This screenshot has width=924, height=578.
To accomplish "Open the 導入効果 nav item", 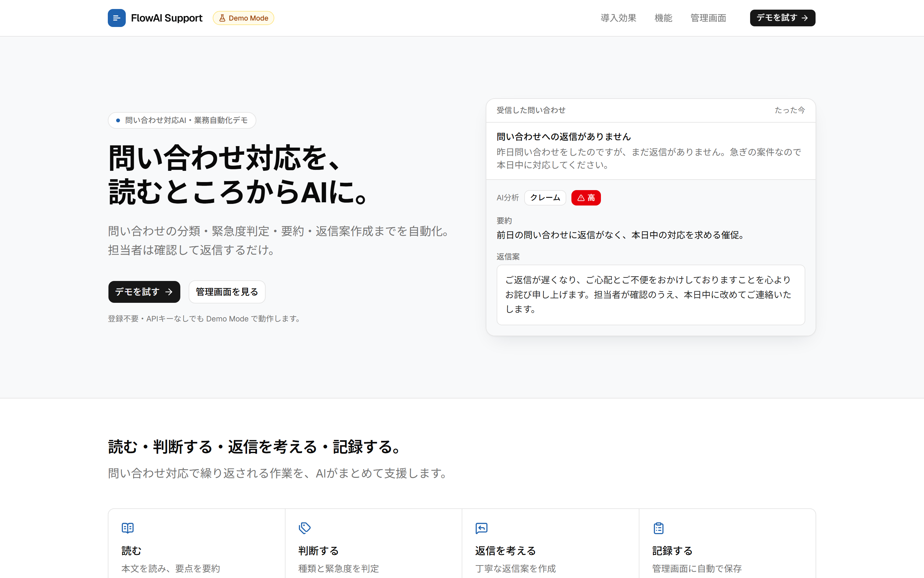I will click(x=618, y=18).
